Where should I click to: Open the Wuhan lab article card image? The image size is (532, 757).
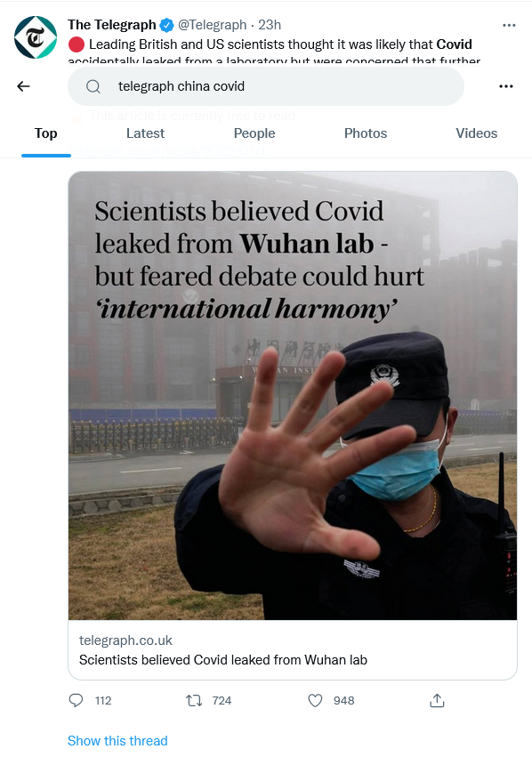point(293,395)
